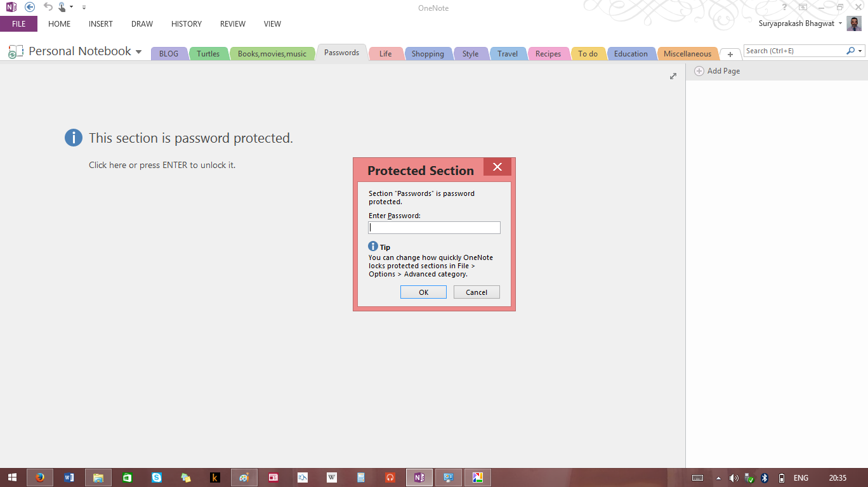Open the Education section tab
This screenshot has width=868, height=487.
tap(631, 54)
